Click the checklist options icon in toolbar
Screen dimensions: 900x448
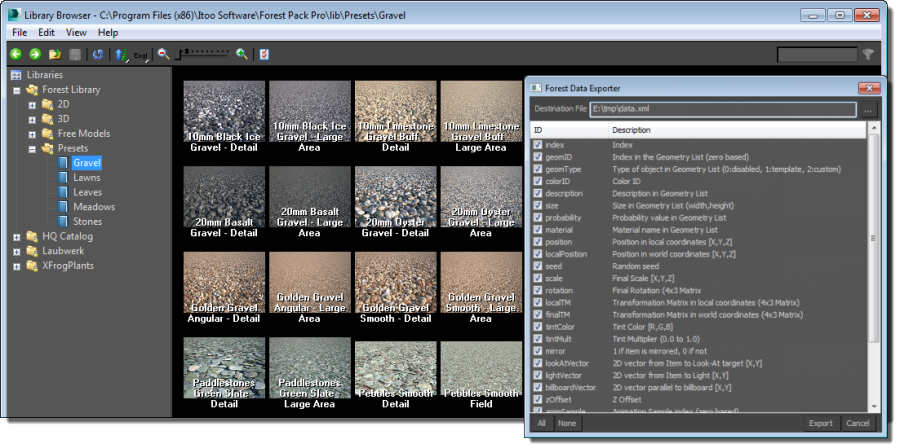[x=264, y=54]
